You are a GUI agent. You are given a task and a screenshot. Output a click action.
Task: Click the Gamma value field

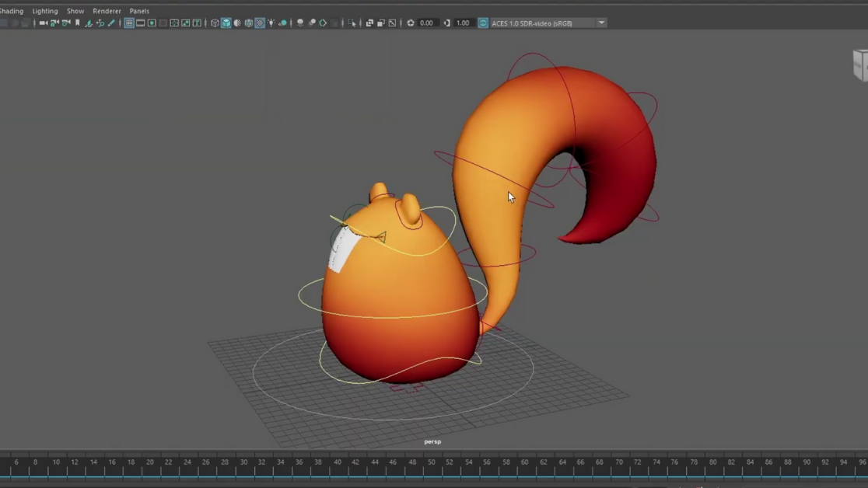point(463,23)
